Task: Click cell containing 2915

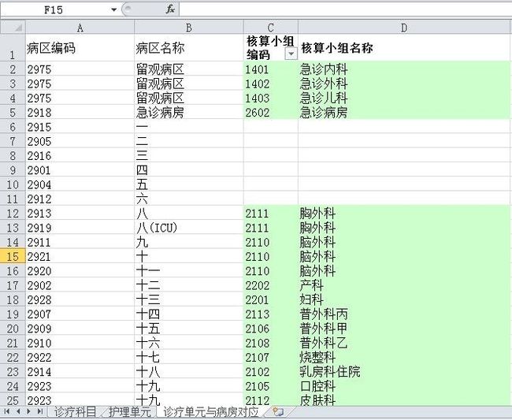Action: click(80, 127)
